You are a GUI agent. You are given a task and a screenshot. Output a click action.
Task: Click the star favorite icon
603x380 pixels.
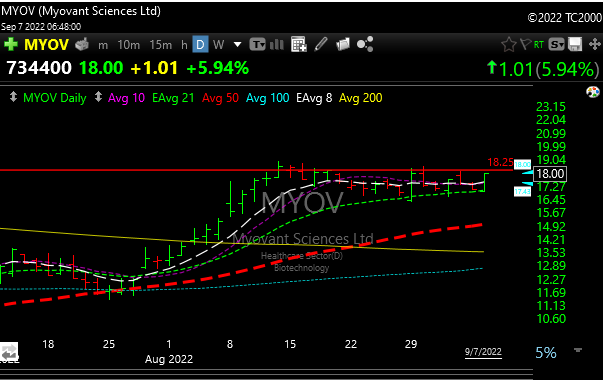[508, 45]
